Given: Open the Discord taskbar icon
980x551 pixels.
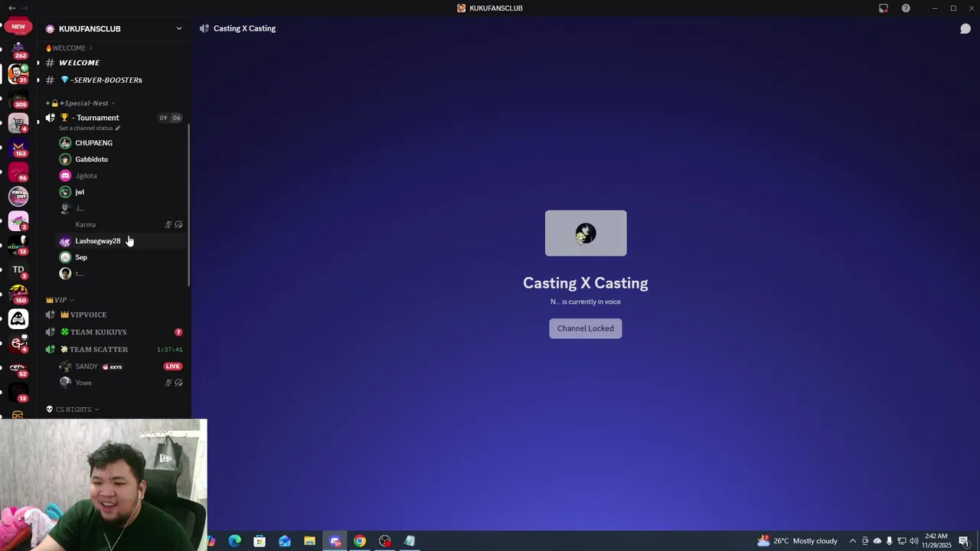Looking at the screenshot, I should (x=335, y=541).
